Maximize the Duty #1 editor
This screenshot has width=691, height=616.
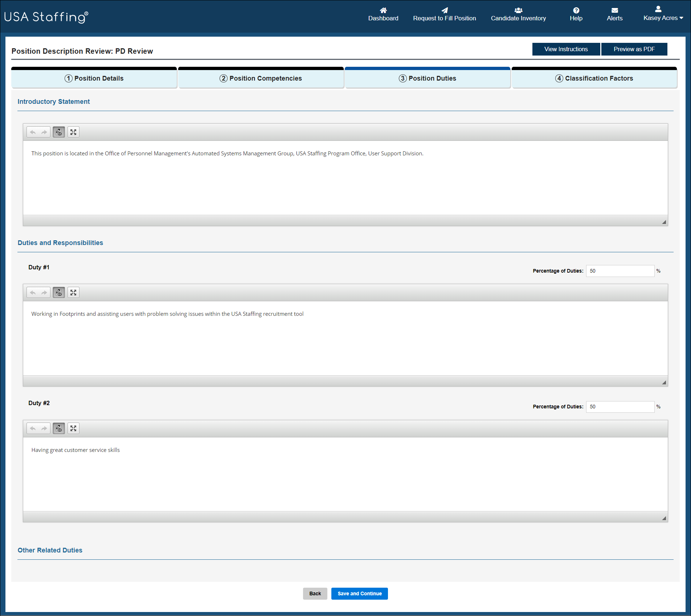(x=73, y=293)
